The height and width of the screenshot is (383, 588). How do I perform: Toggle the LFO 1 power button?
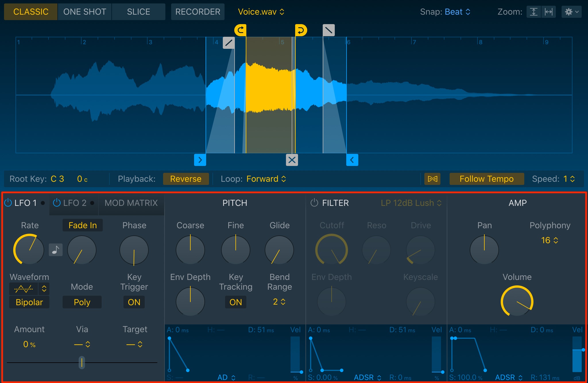[x=8, y=203]
